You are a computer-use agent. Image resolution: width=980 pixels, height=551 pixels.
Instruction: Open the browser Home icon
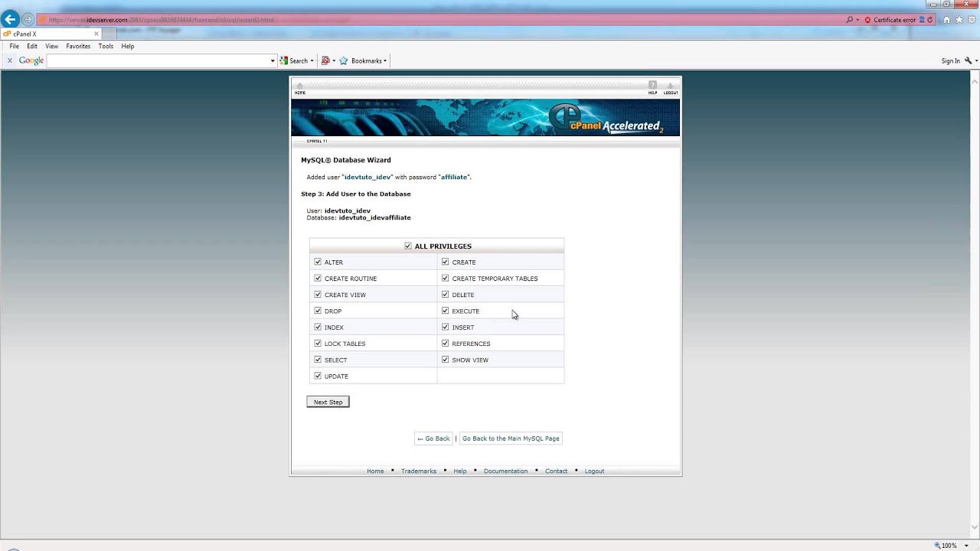point(948,20)
